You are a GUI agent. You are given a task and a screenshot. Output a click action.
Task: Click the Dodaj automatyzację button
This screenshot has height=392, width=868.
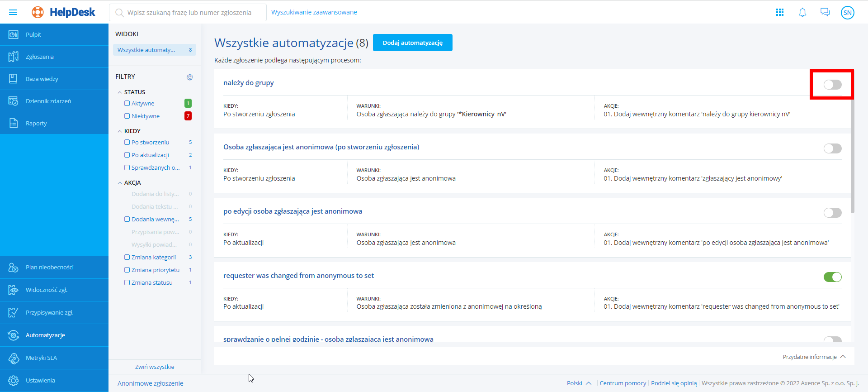412,43
